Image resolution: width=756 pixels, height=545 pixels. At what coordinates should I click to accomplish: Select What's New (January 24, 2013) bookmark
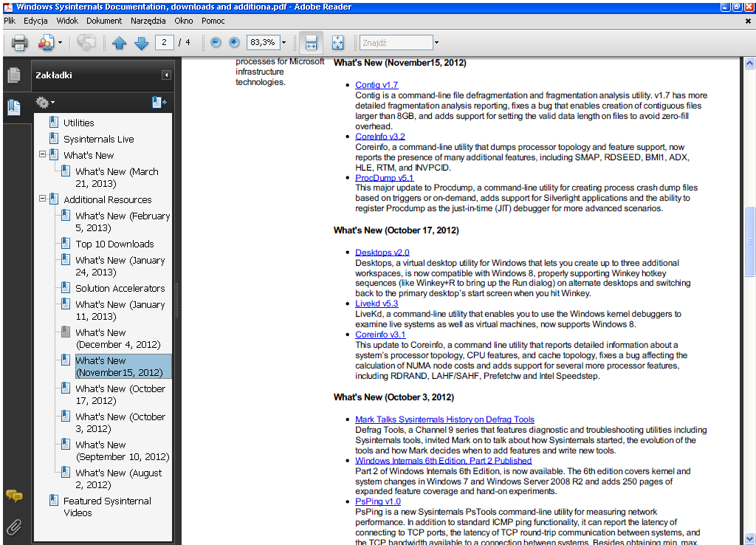(120, 267)
